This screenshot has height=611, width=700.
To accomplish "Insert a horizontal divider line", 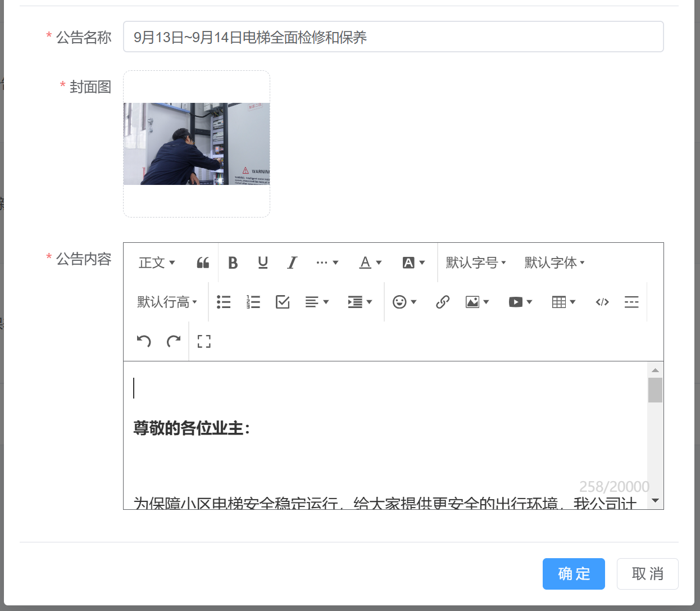I will 631,302.
